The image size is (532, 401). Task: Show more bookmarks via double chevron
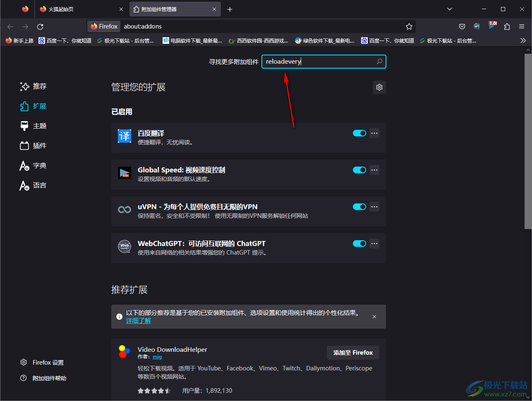pyautogui.click(x=523, y=41)
